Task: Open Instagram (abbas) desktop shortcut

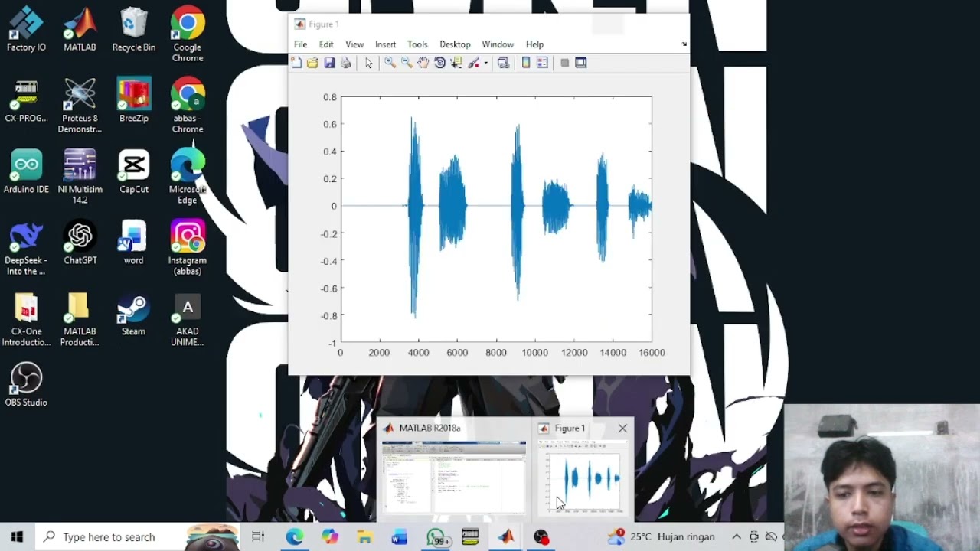Action: (x=188, y=248)
